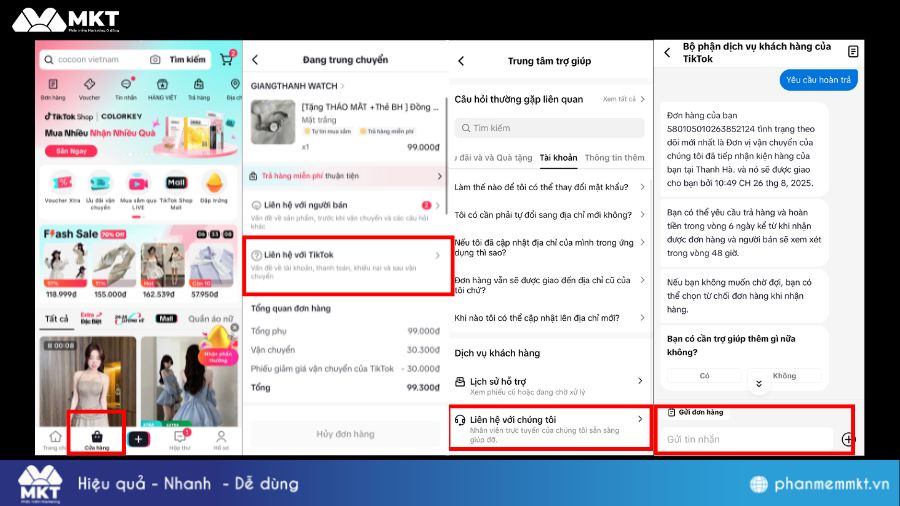This screenshot has width=900, height=506.
Task: Choose Không in the chat reply options
Action: pyautogui.click(x=784, y=376)
